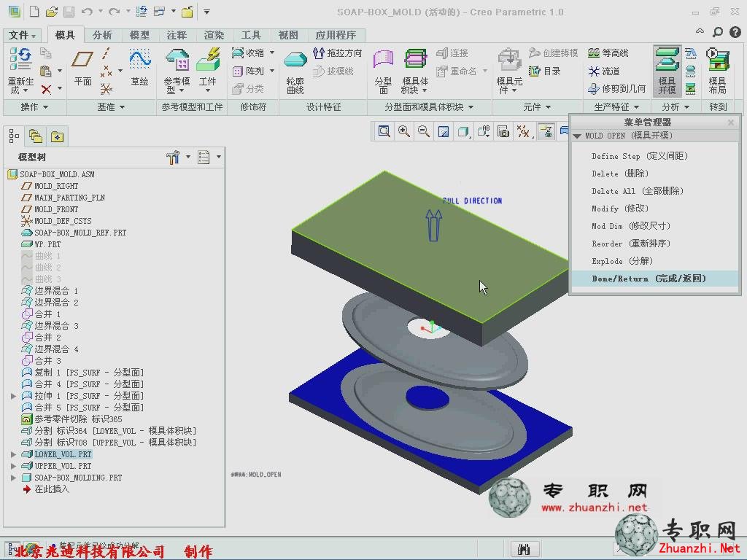Open the 分型面和模具体积块 group dropdown

[x=429, y=106]
